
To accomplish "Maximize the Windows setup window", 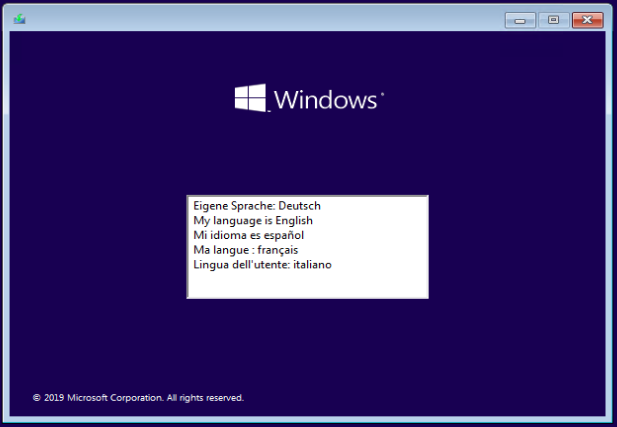I will click(553, 20).
